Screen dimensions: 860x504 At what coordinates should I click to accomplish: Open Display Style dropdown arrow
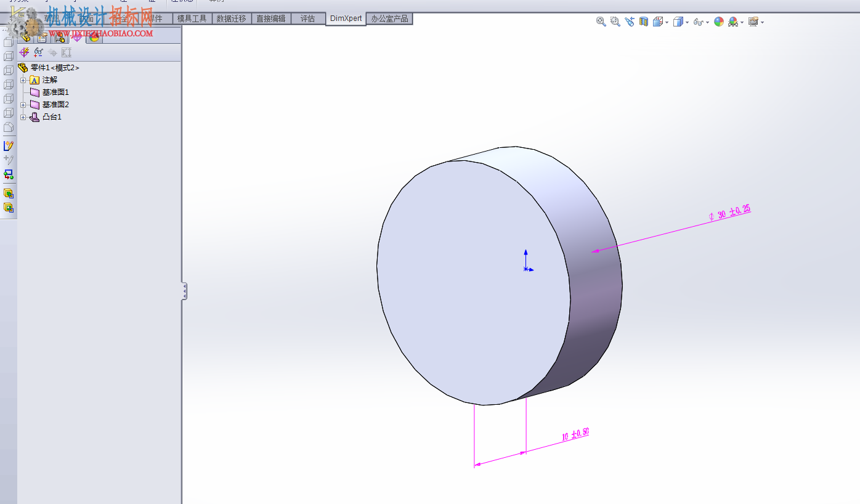[688, 22]
